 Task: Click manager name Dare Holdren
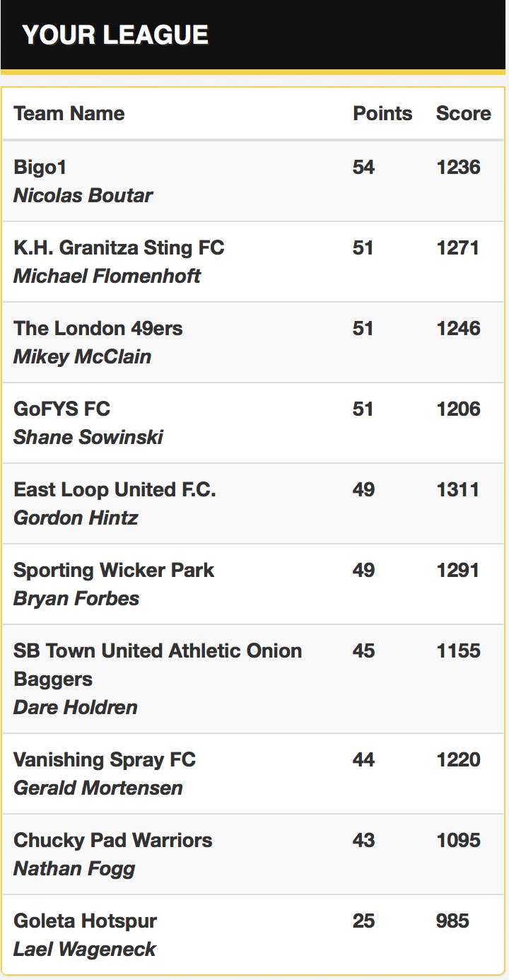76,707
